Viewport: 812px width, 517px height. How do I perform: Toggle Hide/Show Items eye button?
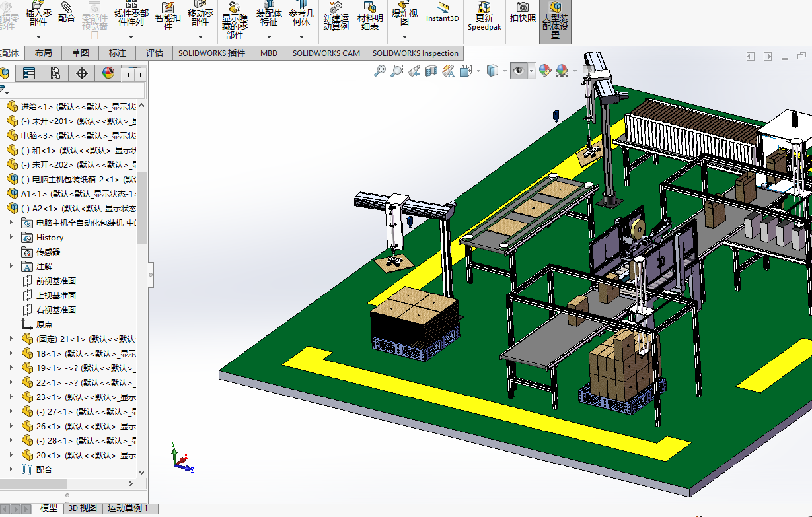coord(519,71)
